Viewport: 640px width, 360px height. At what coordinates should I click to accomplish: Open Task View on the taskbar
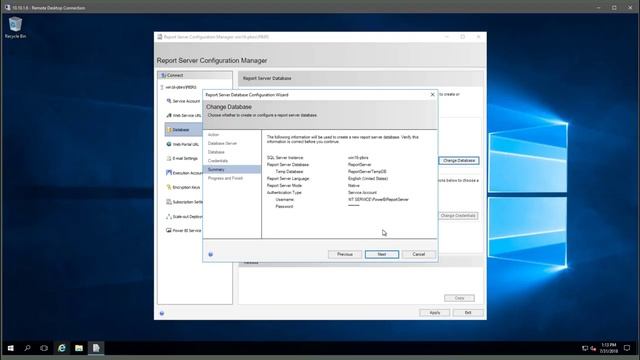pyautogui.click(x=44, y=348)
